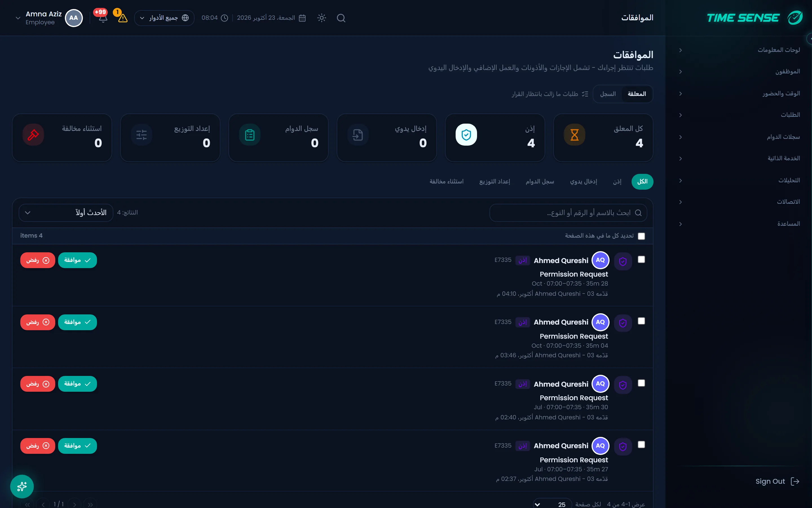Open the جميع الأدوار roles dropdown
The image size is (812, 508).
click(164, 18)
